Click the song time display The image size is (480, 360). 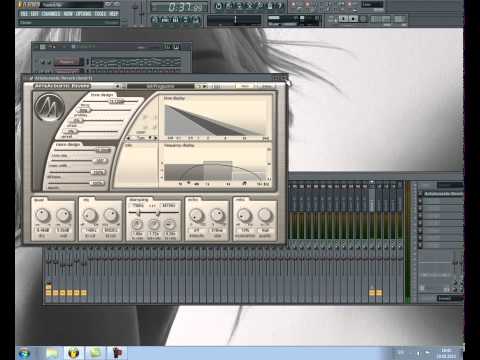(x=179, y=7)
